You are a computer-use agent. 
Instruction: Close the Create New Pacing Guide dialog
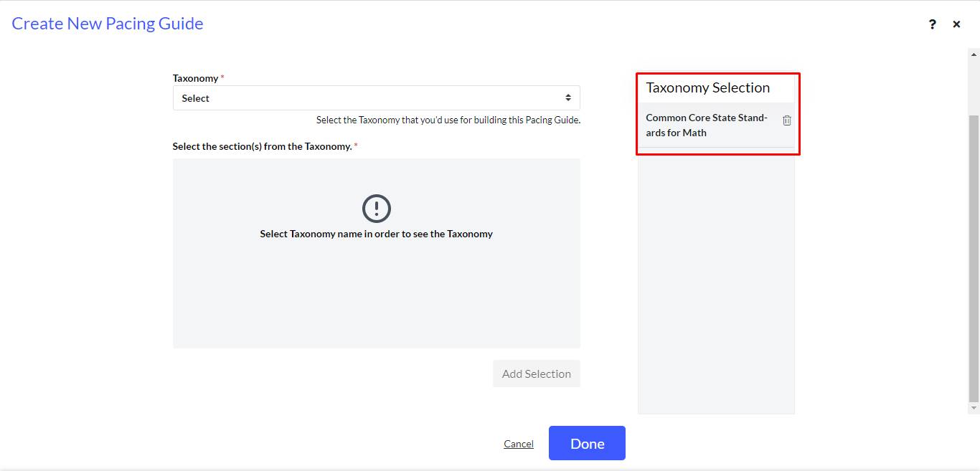pyautogui.click(x=956, y=24)
